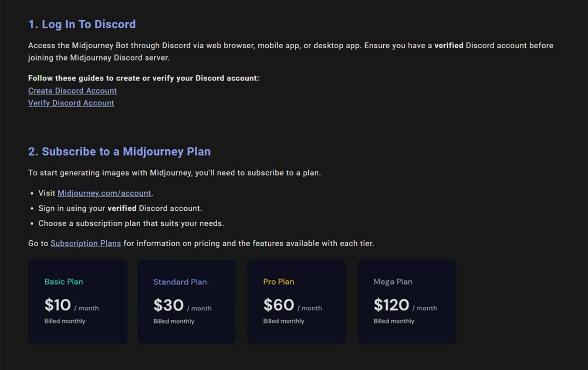This screenshot has height=370, width=588.
Task: Click the "2. Subscribe to a Midjourney Plan" heading
Action: click(119, 151)
